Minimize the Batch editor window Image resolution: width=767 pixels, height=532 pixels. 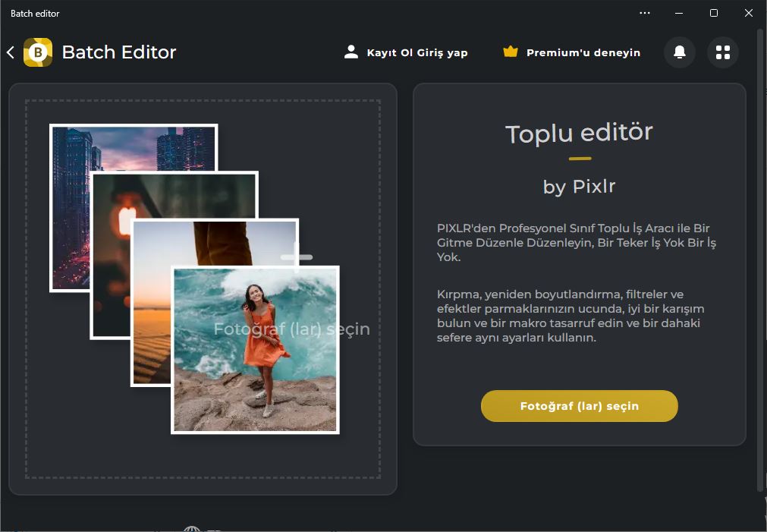point(679,13)
